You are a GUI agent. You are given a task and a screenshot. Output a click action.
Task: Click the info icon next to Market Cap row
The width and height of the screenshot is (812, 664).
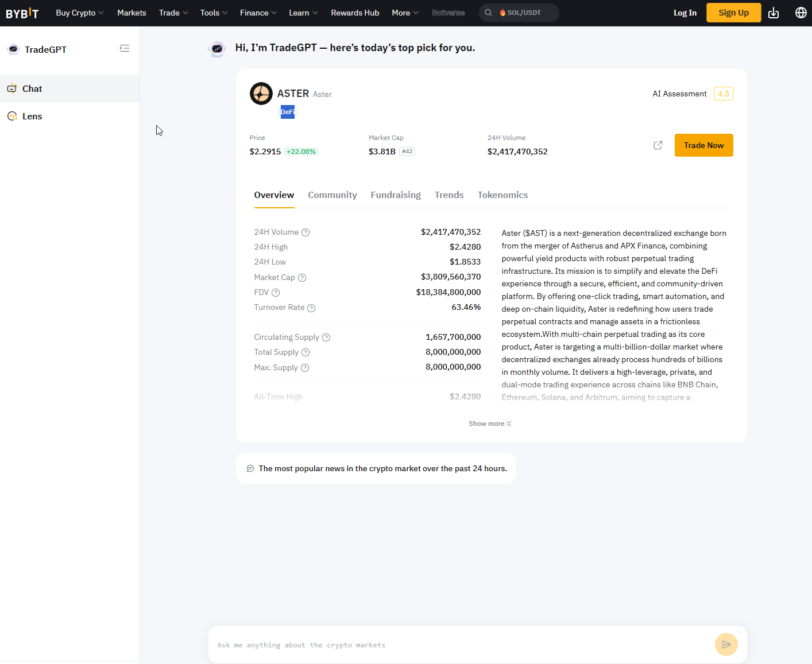(x=302, y=278)
